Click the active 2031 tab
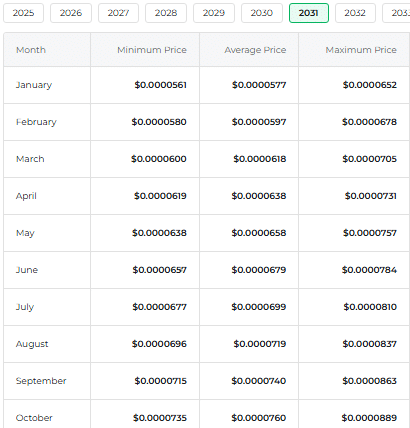 click(309, 13)
